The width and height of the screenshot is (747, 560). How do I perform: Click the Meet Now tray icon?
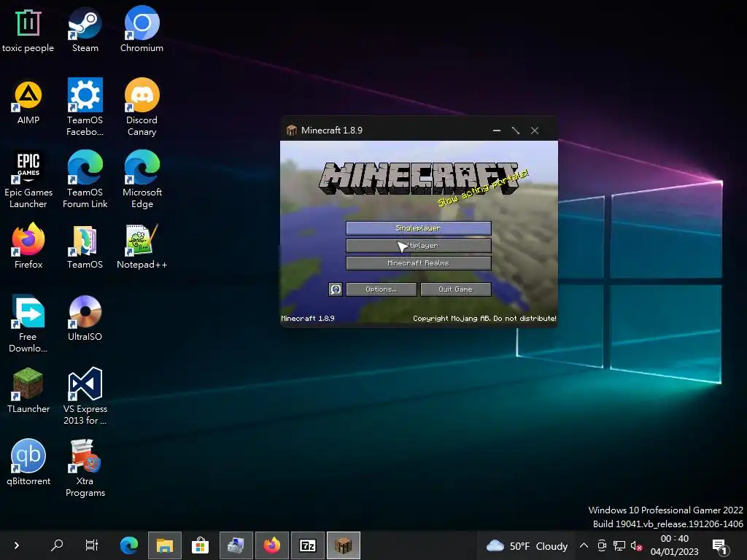pyautogui.click(x=602, y=545)
